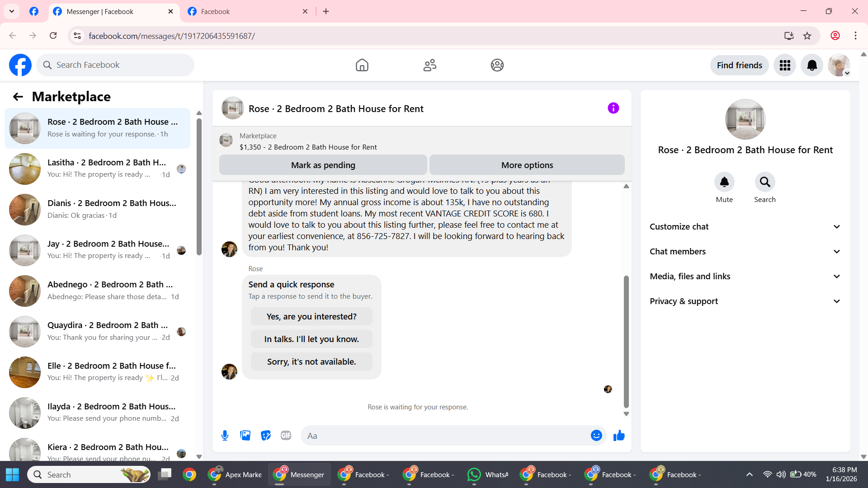Viewport: 868px width, 488px height.
Task: Open the sticker picker icon
Action: [x=266, y=436]
